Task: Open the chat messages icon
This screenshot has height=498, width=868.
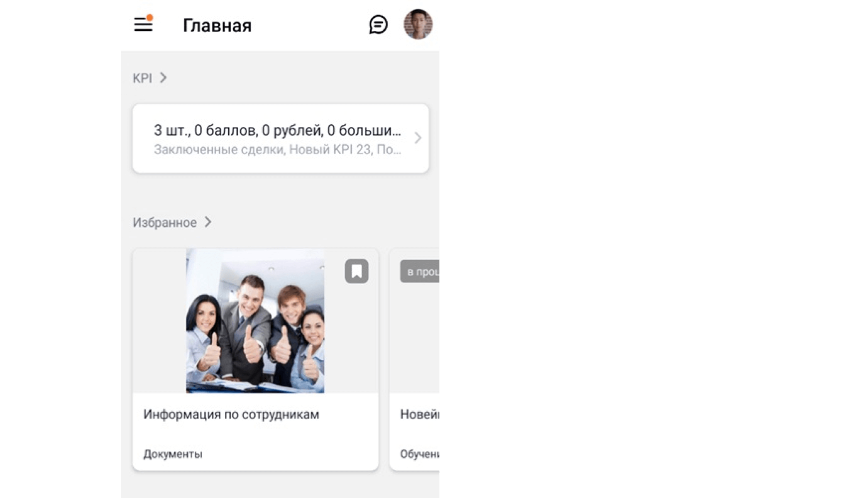Action: pyautogui.click(x=378, y=24)
